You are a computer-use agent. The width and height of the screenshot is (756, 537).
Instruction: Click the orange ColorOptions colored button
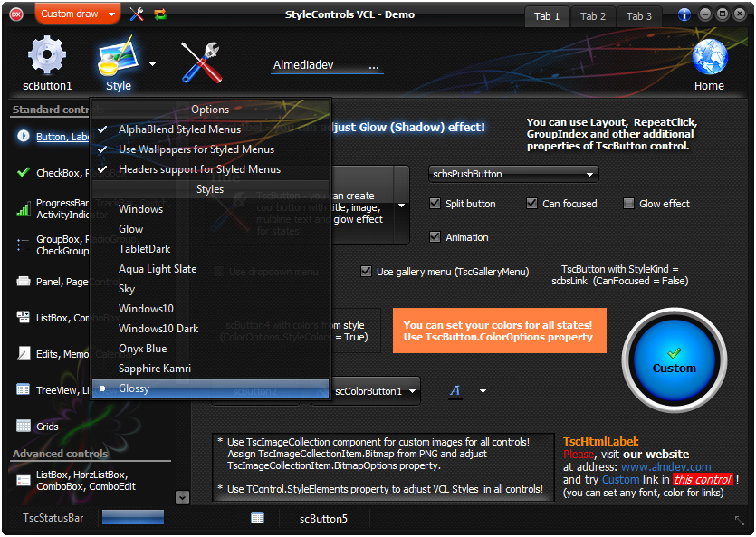pos(500,331)
